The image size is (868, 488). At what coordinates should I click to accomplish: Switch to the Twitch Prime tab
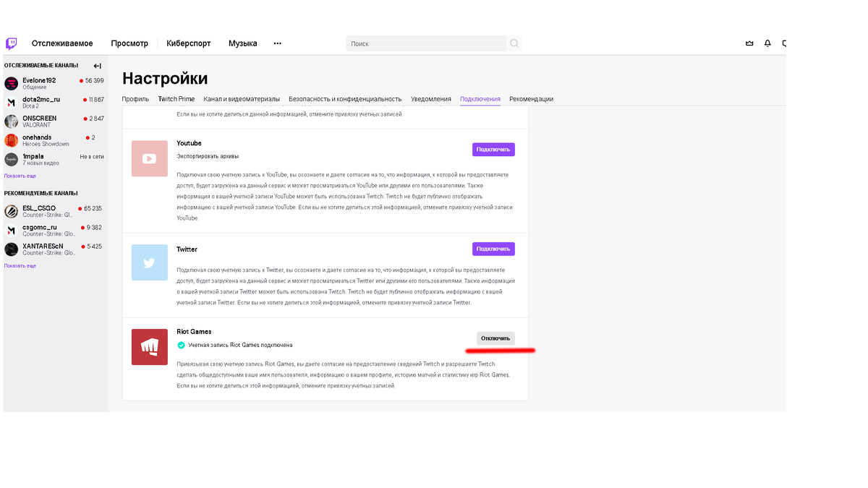tap(176, 99)
